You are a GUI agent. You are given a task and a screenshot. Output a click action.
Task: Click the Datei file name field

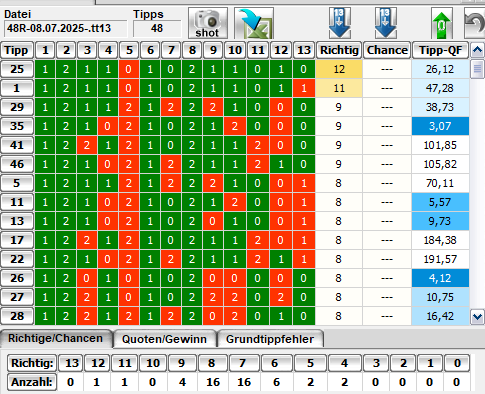66,28
